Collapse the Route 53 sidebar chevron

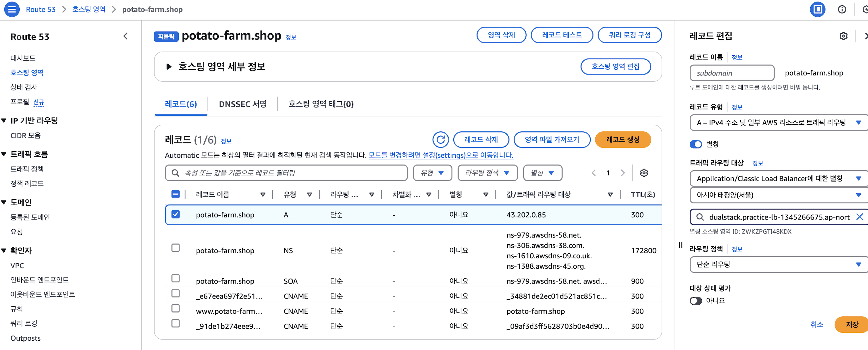point(126,36)
